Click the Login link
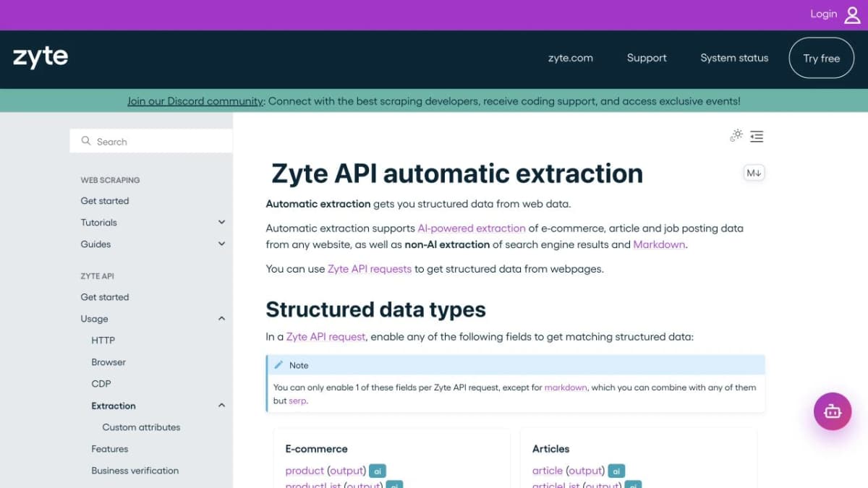Screen dimensions: 868x488 pyautogui.click(x=823, y=14)
